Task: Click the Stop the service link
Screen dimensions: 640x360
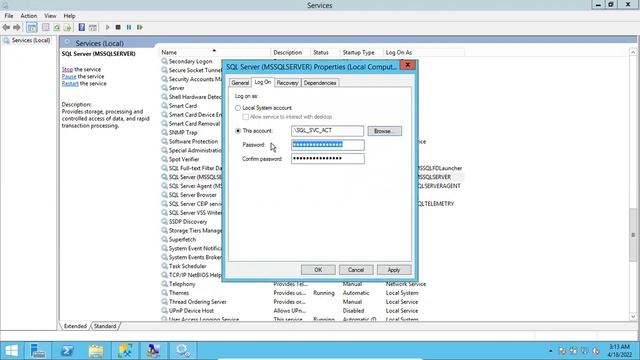Action: (67, 69)
